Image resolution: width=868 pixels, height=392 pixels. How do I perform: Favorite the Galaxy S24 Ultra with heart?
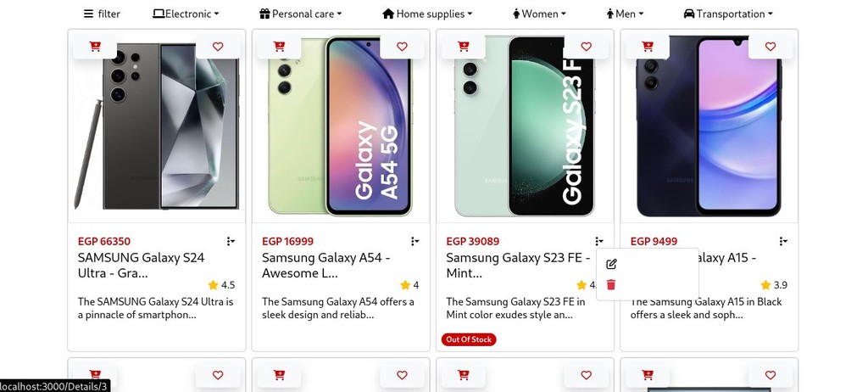(218, 47)
